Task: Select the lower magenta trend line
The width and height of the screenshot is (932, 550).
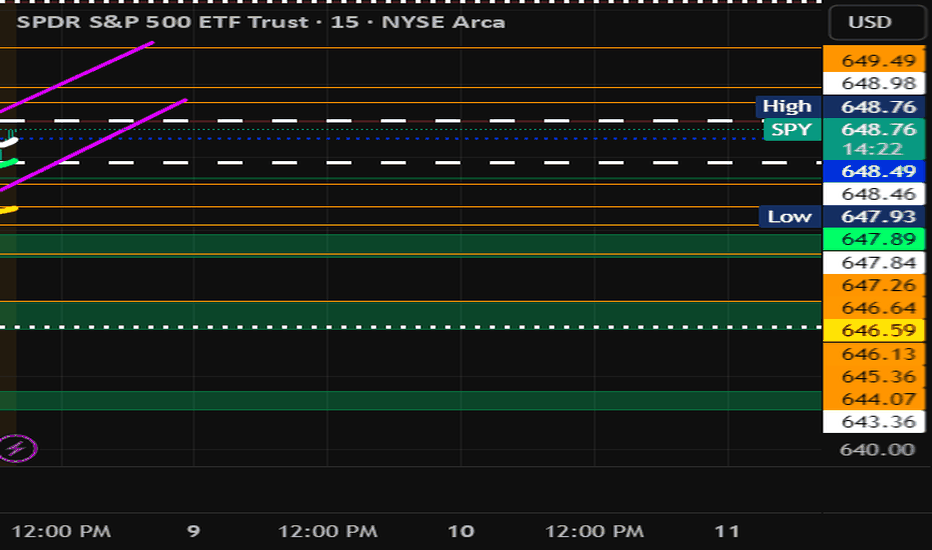Action: (94, 145)
